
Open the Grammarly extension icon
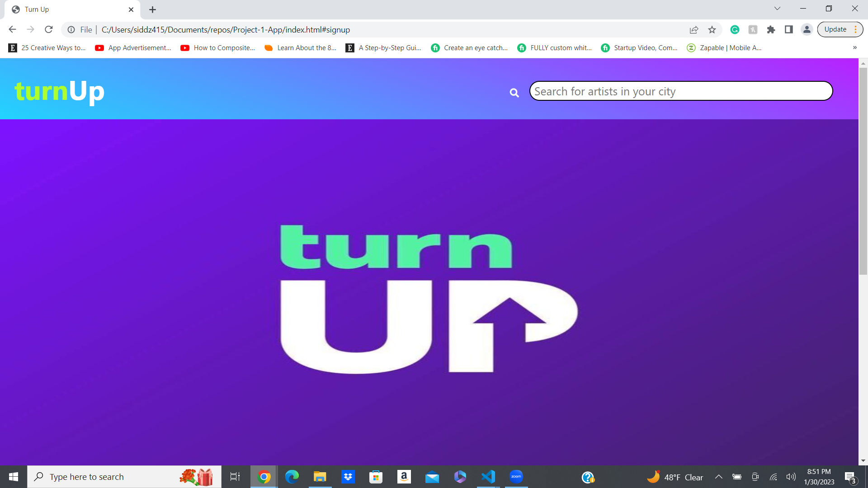click(x=735, y=30)
